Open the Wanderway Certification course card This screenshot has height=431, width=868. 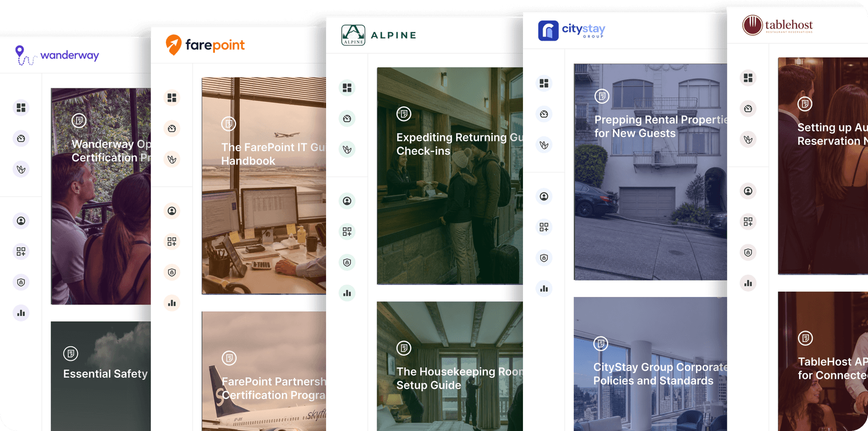tap(101, 196)
